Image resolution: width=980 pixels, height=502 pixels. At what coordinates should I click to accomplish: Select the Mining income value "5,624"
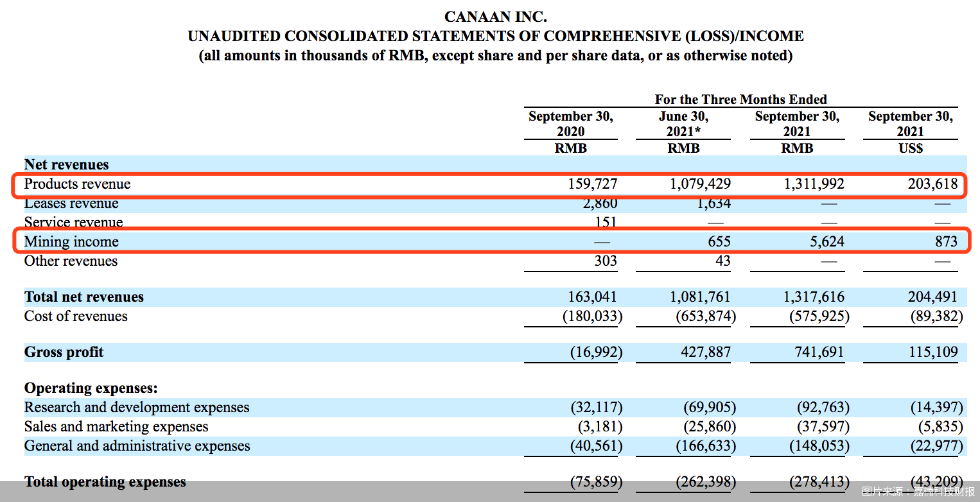point(826,242)
